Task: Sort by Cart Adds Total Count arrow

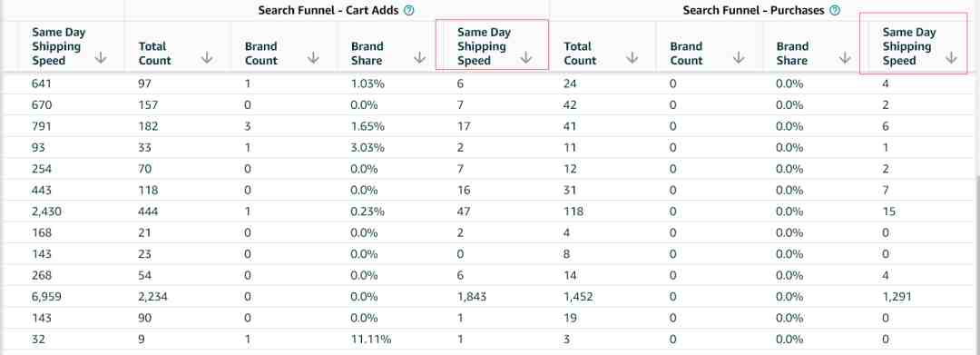Action: 207,58
